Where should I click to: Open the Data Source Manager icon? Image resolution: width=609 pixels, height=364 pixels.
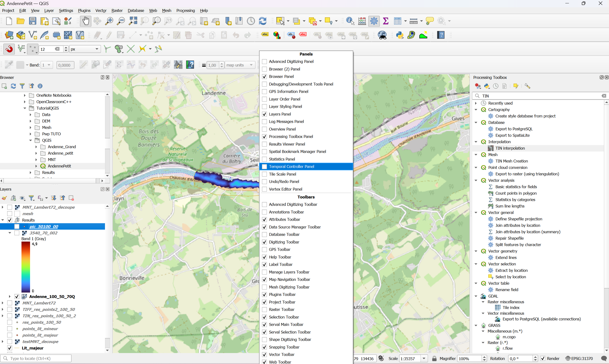(9, 35)
